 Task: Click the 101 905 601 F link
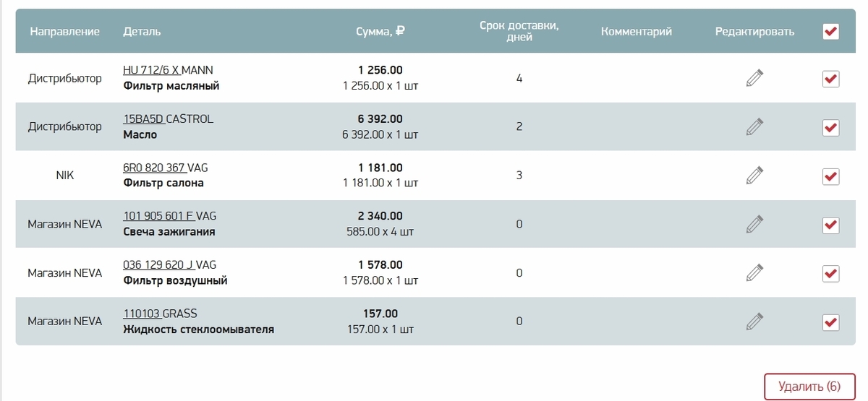coord(158,216)
